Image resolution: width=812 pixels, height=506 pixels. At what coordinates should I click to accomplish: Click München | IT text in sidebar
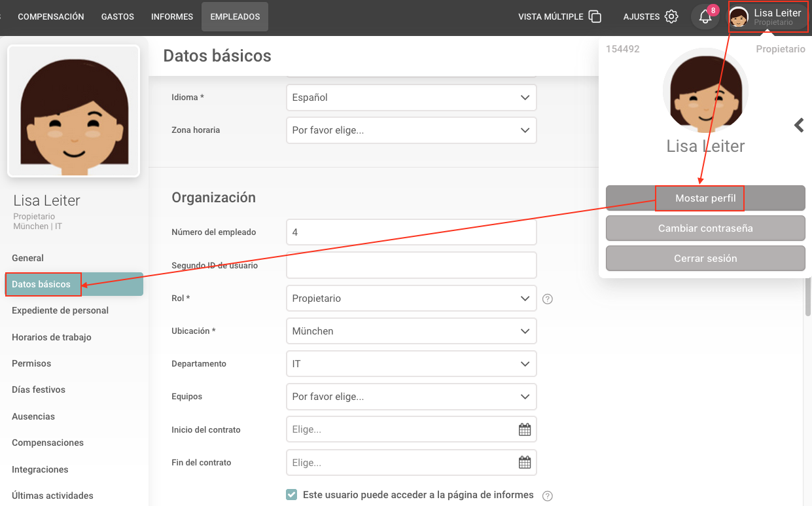coord(38,226)
